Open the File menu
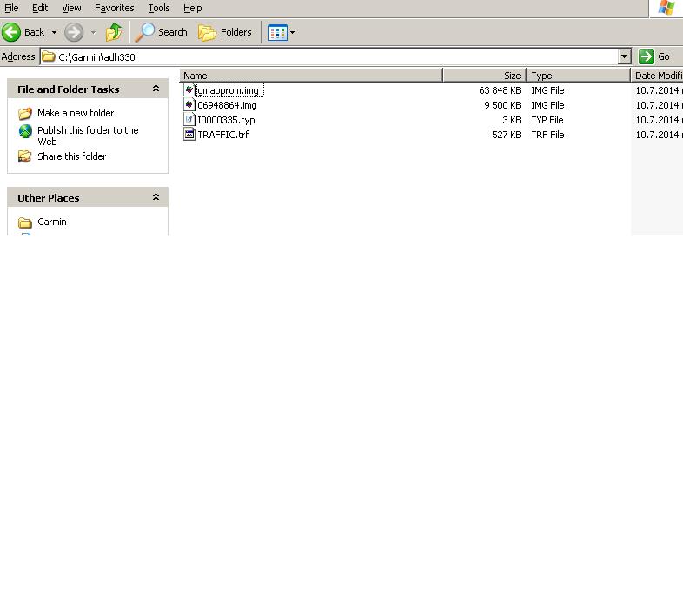This screenshot has width=683, height=616. [x=11, y=8]
